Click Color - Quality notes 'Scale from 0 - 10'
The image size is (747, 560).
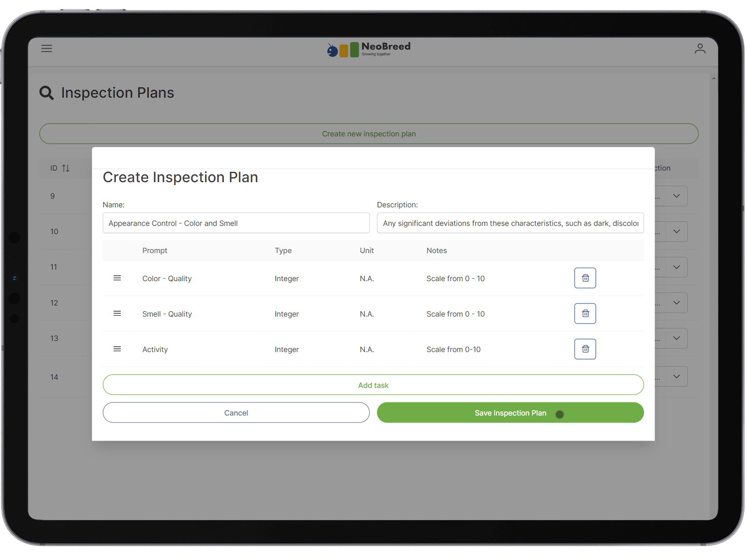tap(455, 279)
